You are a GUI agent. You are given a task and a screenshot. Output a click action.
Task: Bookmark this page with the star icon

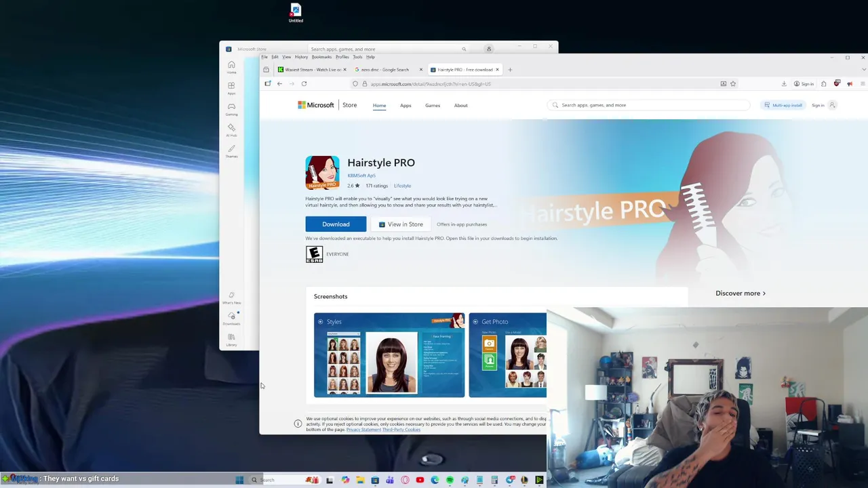tap(733, 84)
